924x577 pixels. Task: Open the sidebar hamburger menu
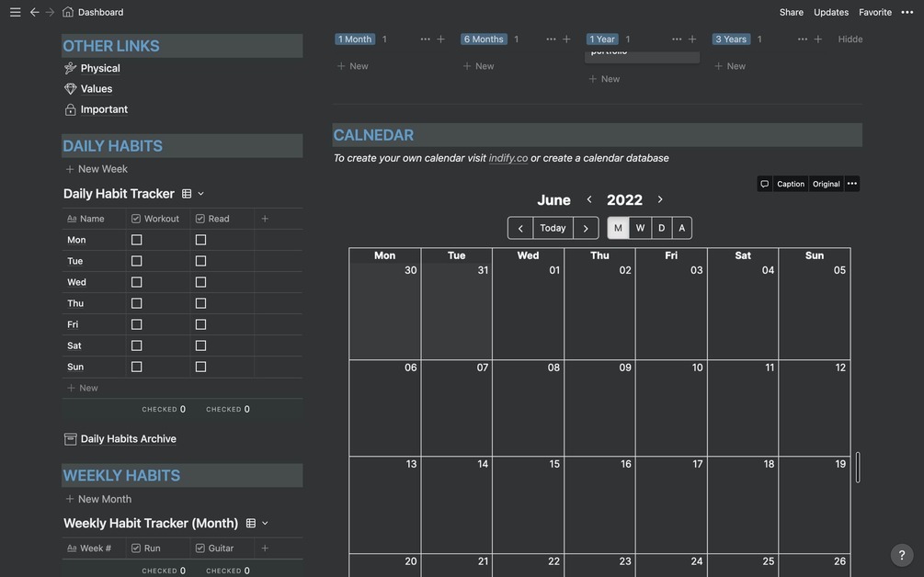coord(16,12)
